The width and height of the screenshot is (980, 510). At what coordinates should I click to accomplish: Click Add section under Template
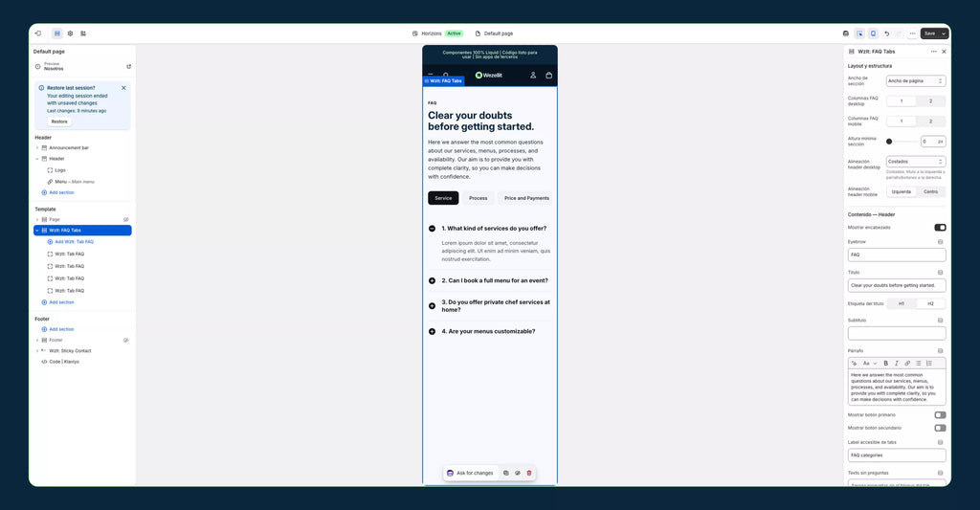tap(61, 302)
